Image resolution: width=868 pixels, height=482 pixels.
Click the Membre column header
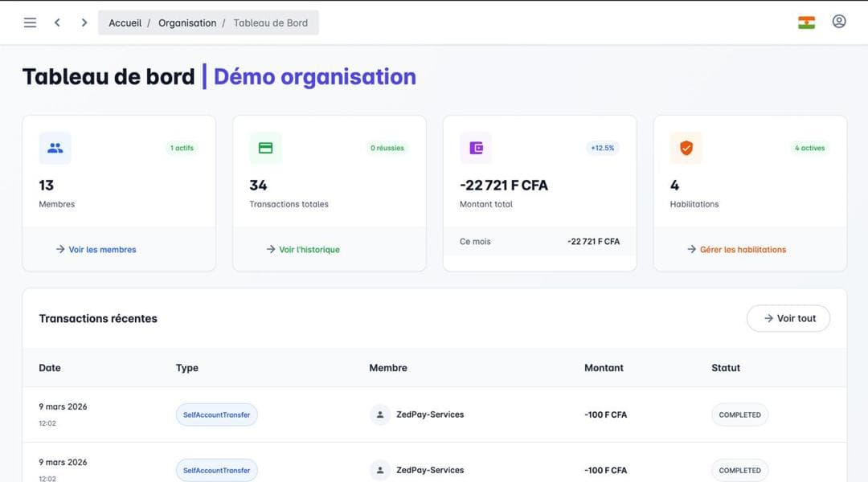coord(388,367)
